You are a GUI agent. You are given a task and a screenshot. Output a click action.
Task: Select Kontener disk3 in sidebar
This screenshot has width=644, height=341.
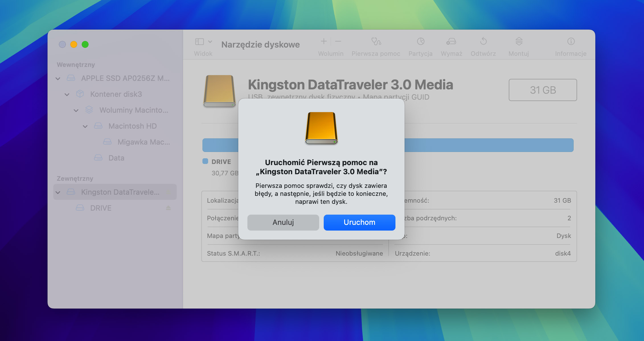point(115,94)
